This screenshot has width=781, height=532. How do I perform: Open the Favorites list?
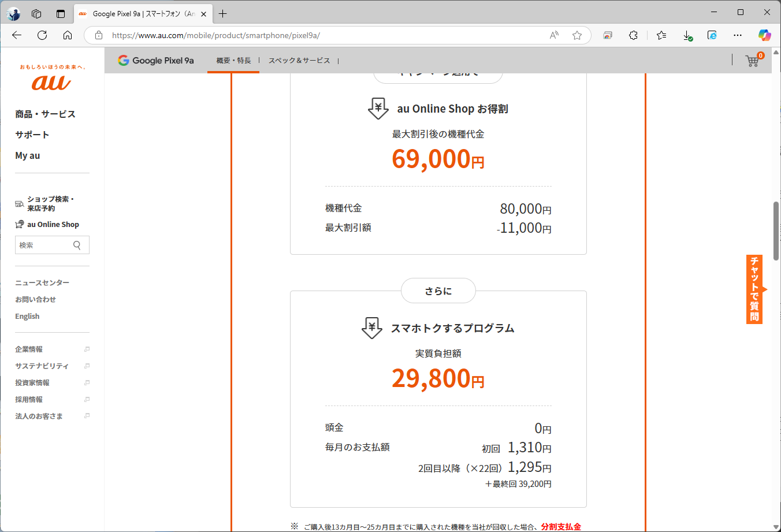[x=661, y=35]
